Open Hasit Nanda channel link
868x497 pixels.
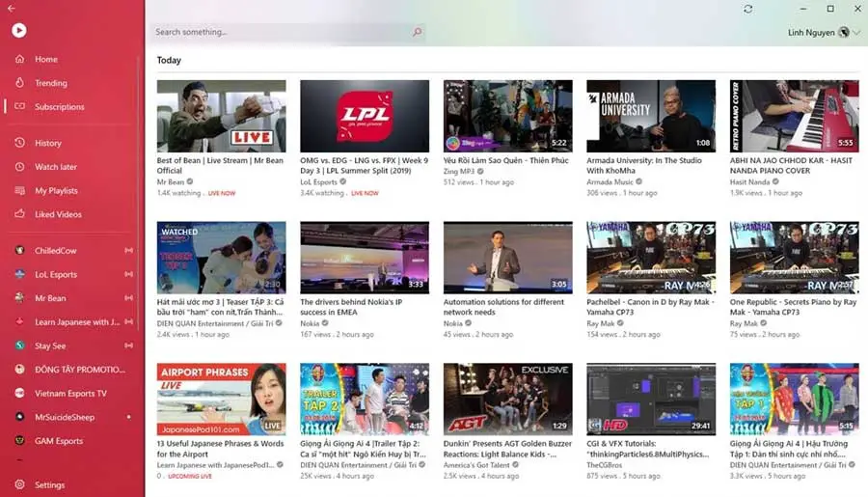click(749, 181)
